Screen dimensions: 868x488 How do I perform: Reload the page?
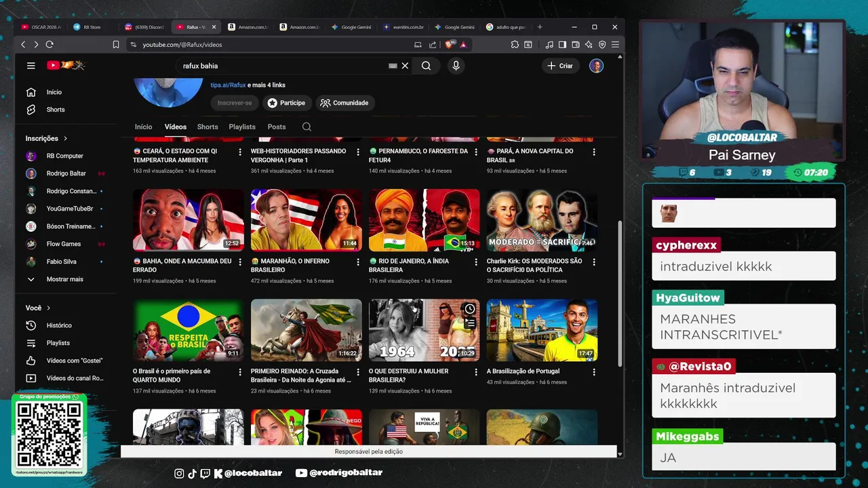(50, 45)
